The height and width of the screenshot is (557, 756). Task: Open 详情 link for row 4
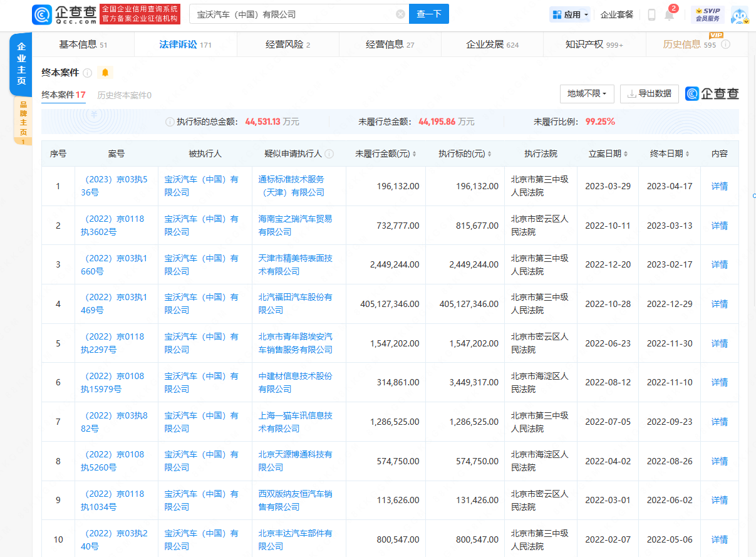tap(719, 304)
